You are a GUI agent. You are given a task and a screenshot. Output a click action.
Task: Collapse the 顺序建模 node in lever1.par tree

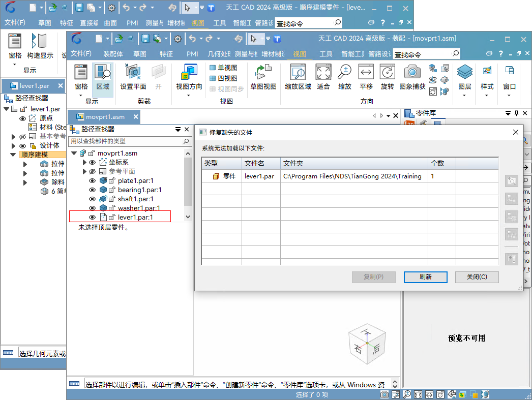pos(13,155)
